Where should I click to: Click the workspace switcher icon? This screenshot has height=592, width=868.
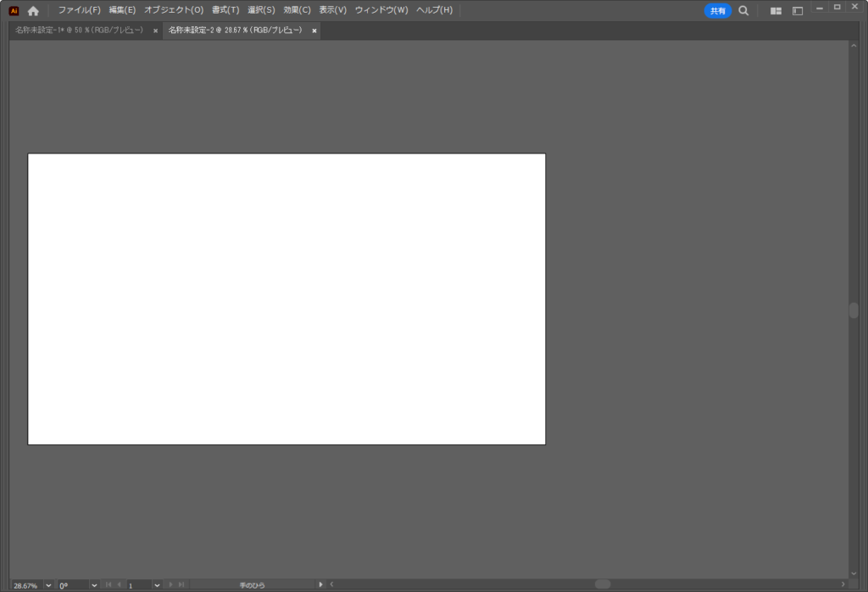pos(798,11)
